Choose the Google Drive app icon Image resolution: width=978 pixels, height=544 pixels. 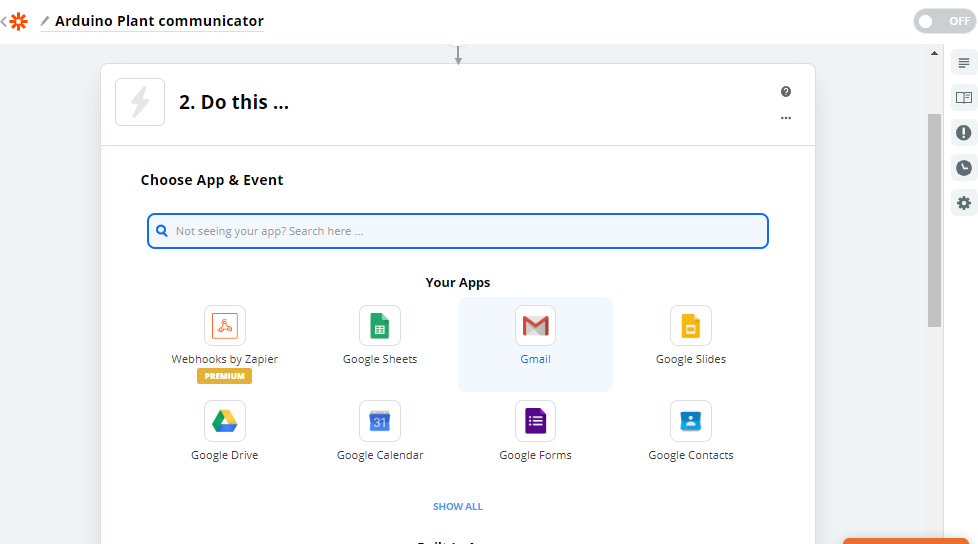tap(225, 421)
